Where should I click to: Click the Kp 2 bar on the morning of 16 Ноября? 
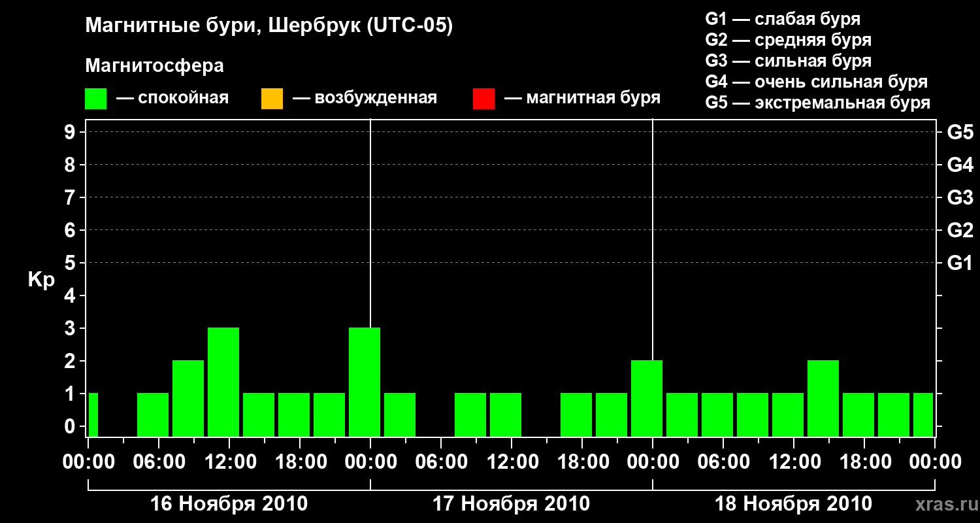(188, 398)
